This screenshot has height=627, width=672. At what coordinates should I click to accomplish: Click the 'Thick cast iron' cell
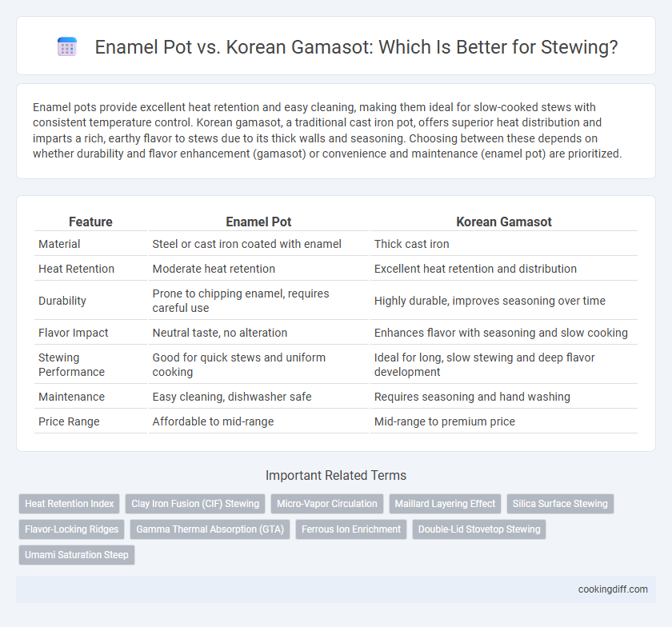click(x=503, y=244)
